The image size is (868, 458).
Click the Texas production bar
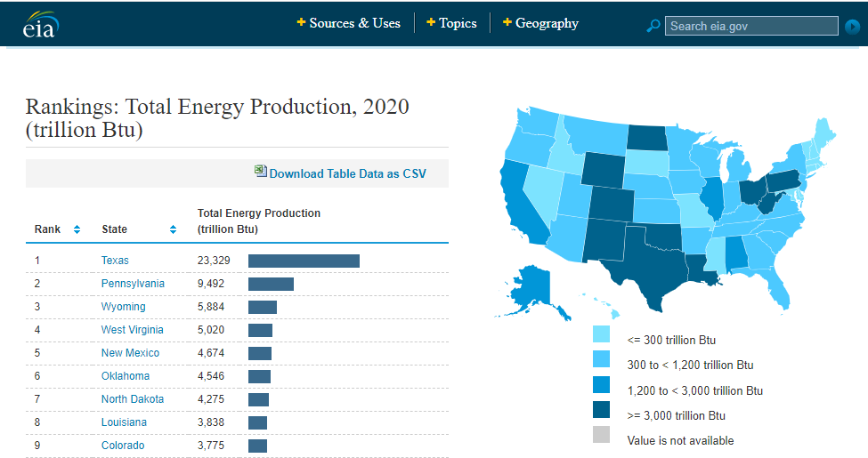[x=304, y=261]
